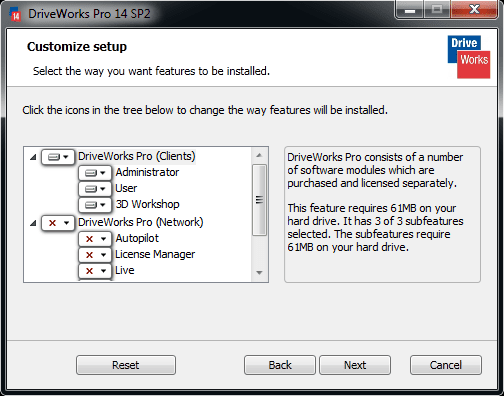Cancel the DriveWorks installation

(x=446, y=365)
